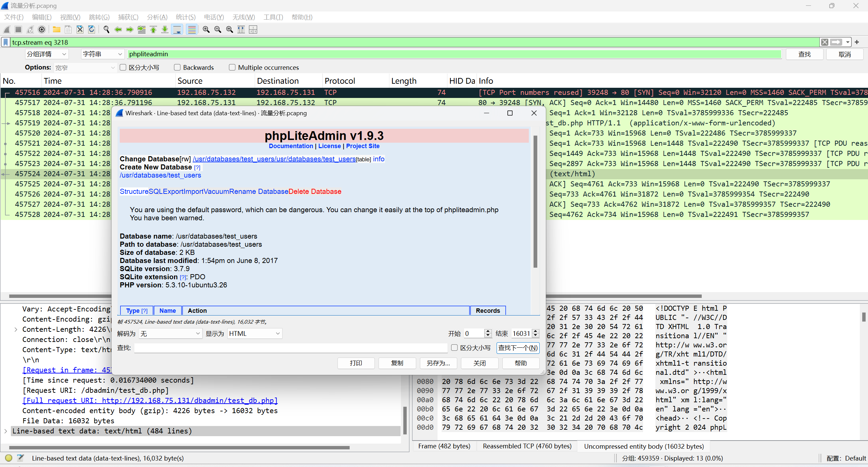Click the open capture file folder icon

(56, 30)
